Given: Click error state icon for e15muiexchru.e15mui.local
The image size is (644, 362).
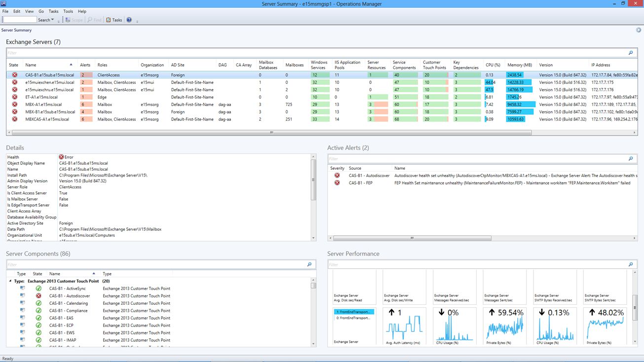Looking at the screenshot, I should tap(14, 90).
